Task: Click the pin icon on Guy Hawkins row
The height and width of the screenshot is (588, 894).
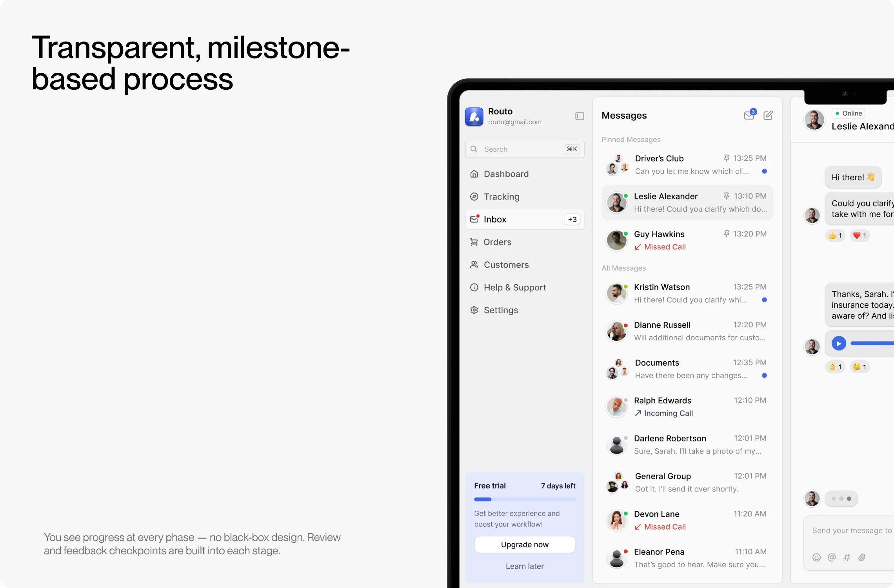Action: pos(726,234)
